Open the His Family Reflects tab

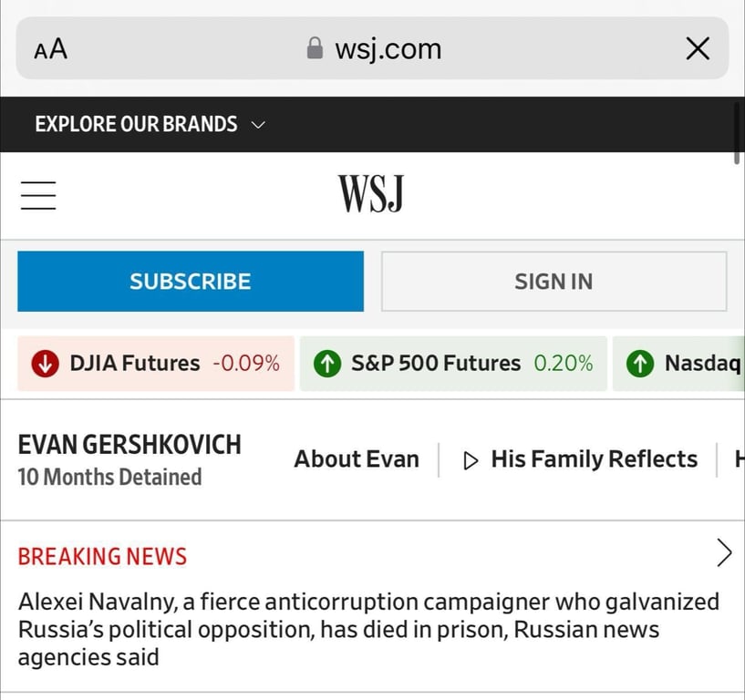coord(594,459)
